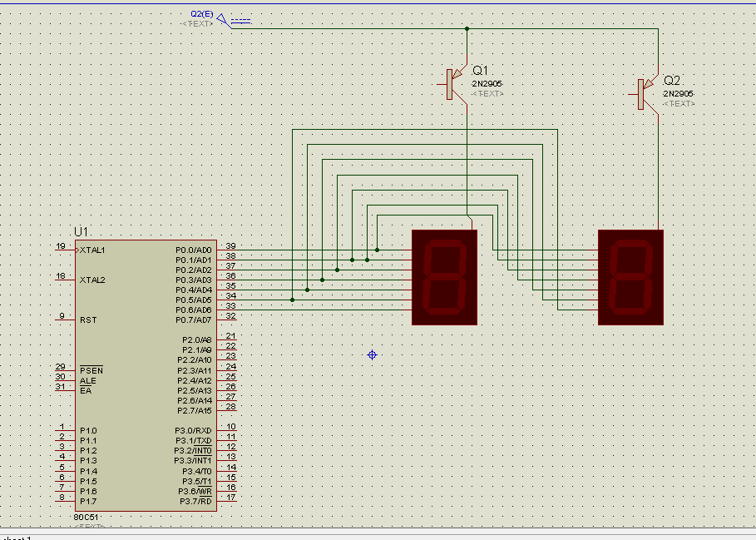Click the 80C51 part value text
The image size is (756, 540).
[x=86, y=518]
